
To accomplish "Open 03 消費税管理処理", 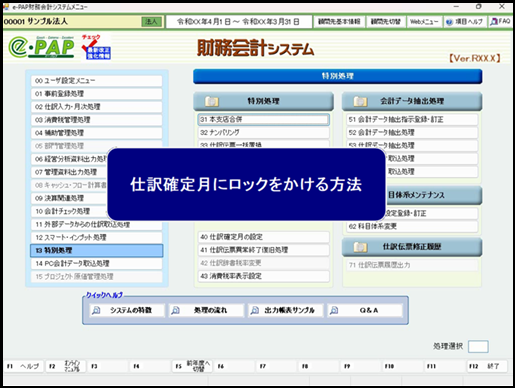I will tap(96, 120).
